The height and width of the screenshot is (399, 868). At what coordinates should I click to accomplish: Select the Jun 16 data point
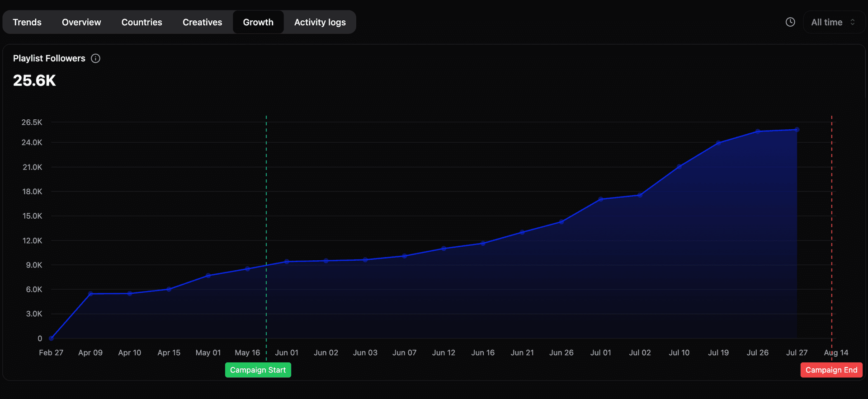coord(483,243)
